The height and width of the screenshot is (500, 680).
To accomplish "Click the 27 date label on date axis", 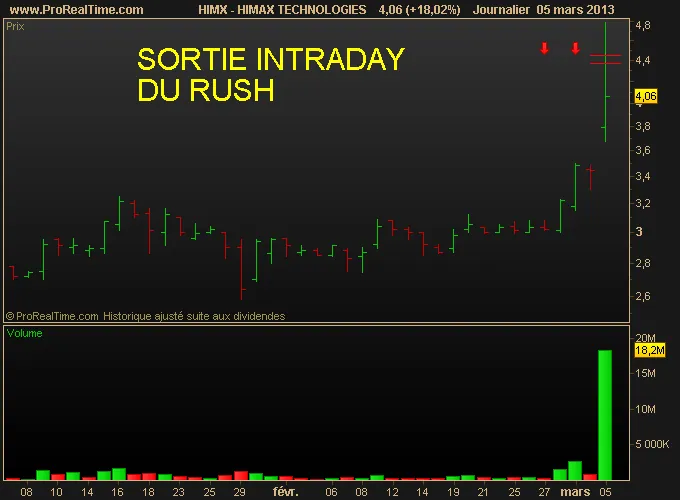I will coord(544,492).
